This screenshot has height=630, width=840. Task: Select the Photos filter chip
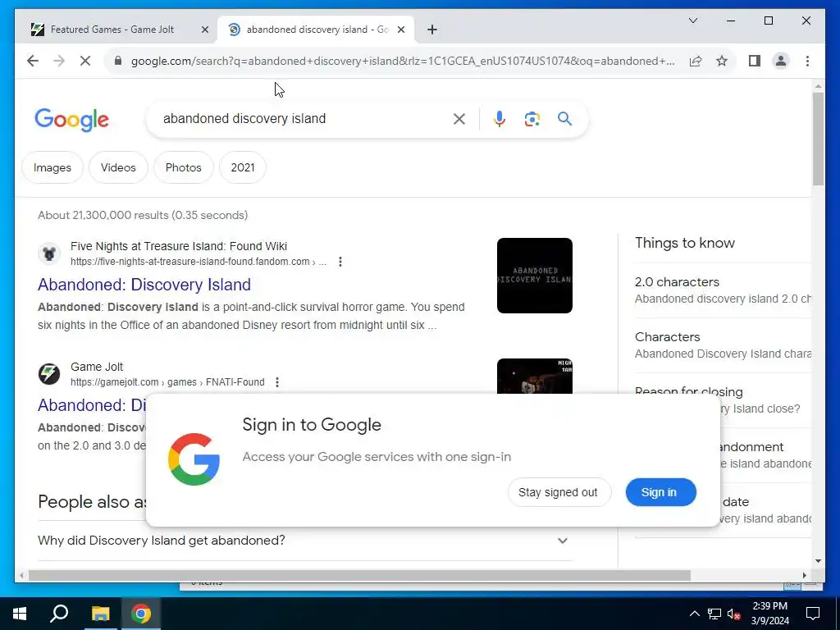pos(184,167)
